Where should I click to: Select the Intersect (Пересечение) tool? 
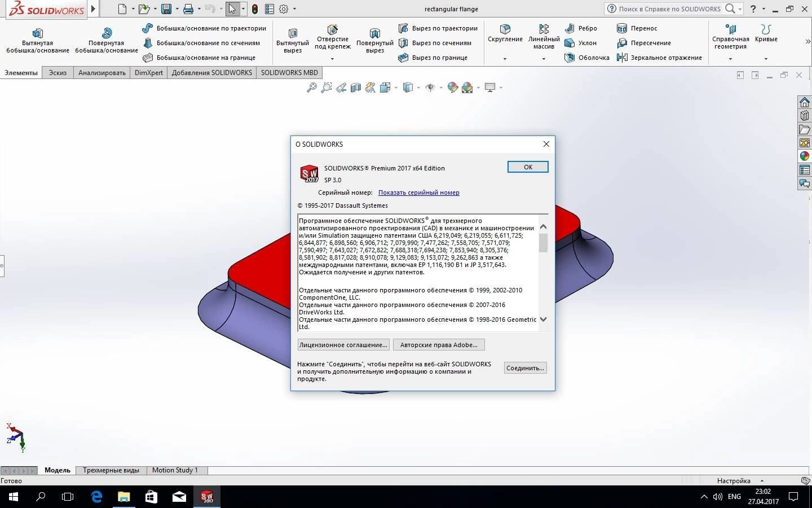(644, 43)
